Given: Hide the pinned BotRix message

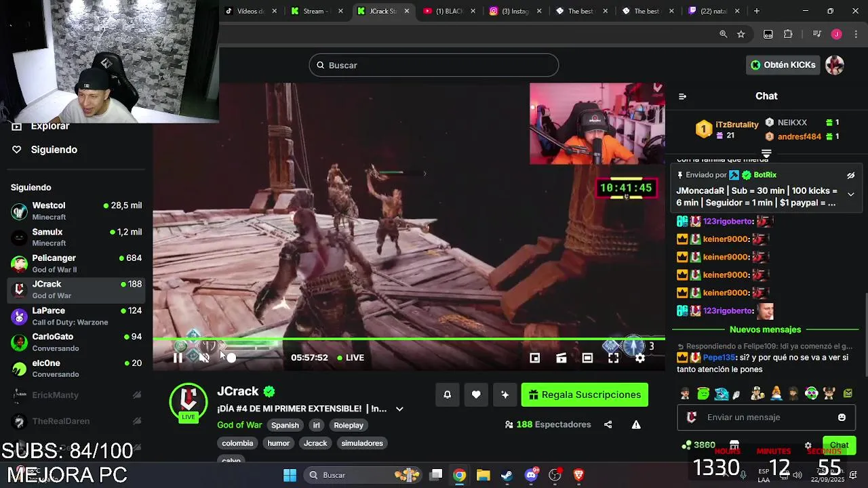Looking at the screenshot, I should click(851, 176).
